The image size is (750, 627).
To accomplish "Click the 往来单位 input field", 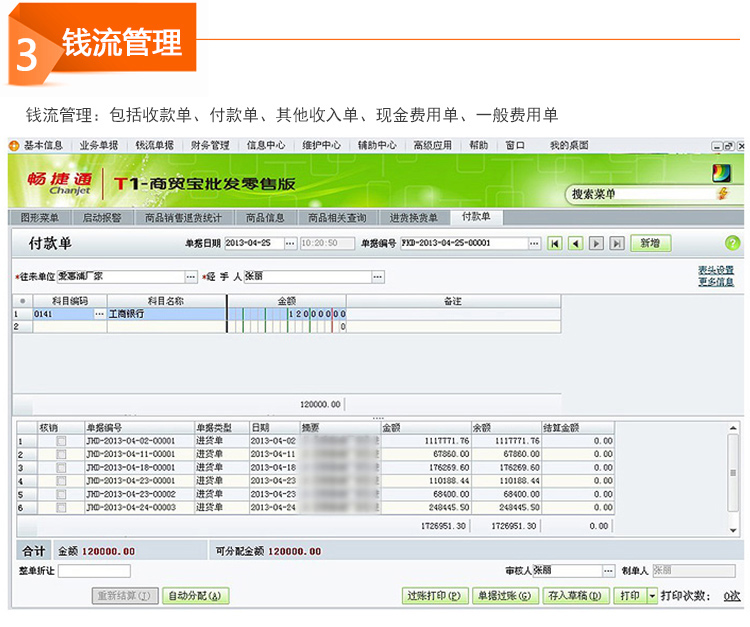I will pos(121,276).
